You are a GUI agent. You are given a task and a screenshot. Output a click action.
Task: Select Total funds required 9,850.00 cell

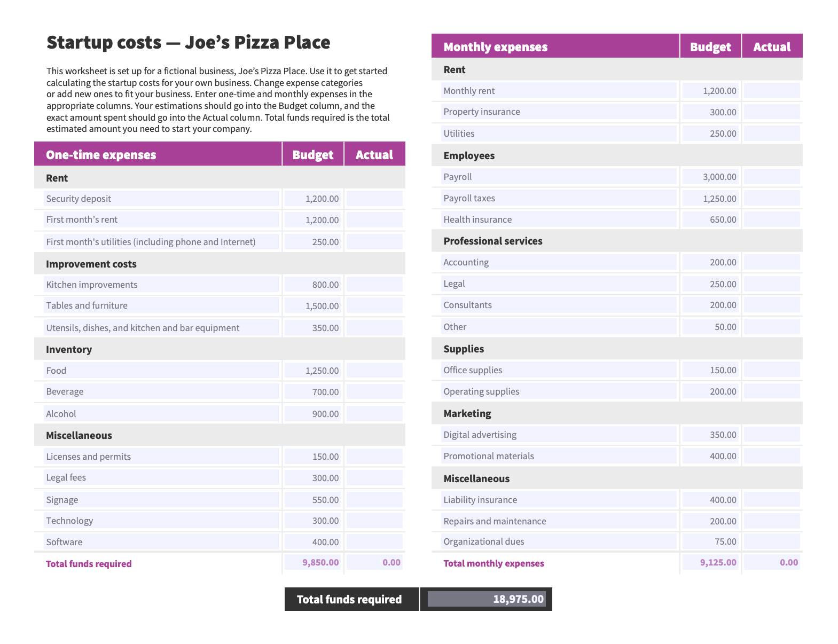(314, 562)
